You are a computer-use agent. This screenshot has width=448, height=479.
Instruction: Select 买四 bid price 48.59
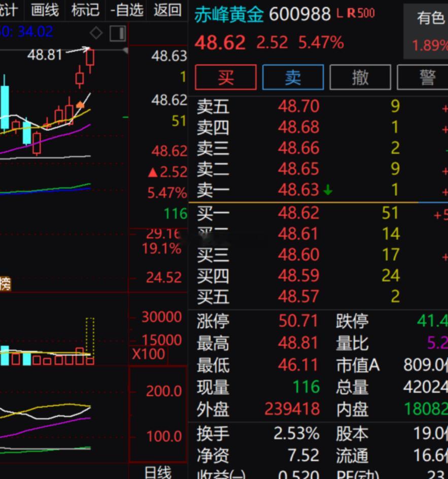click(298, 275)
